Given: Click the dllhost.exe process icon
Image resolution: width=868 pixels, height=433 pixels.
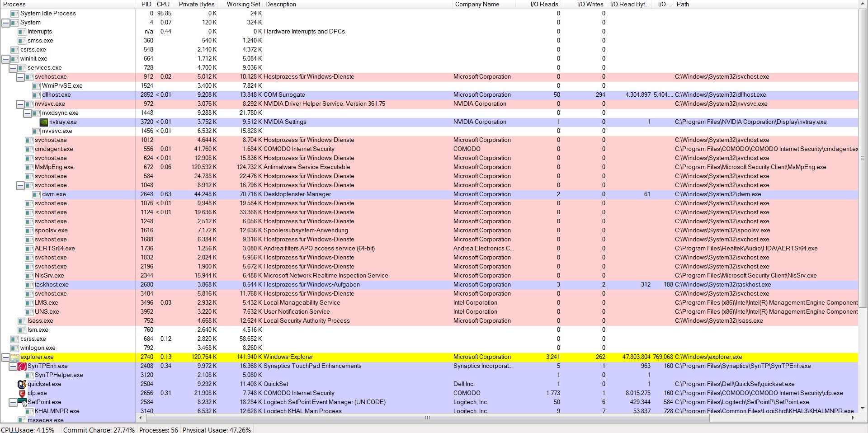Looking at the screenshot, I should [37, 95].
